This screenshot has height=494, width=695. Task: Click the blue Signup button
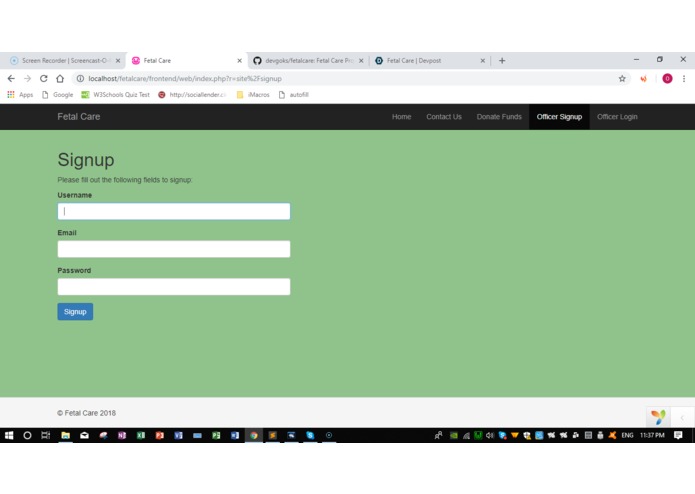75,312
